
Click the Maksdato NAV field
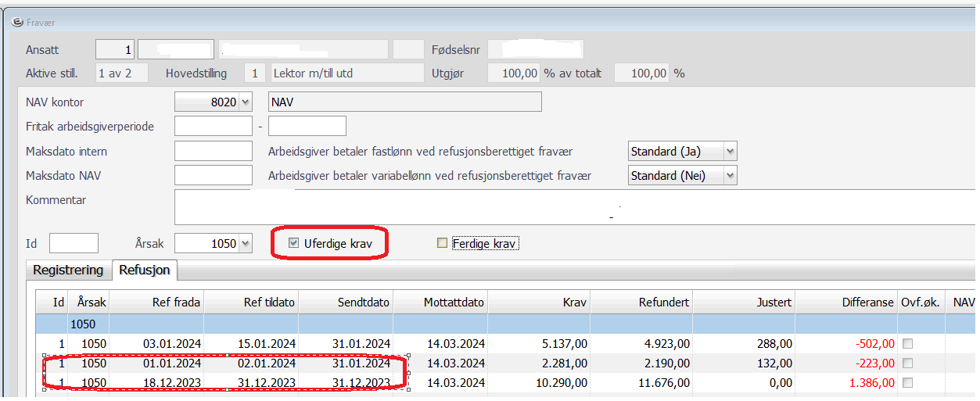[x=214, y=176]
